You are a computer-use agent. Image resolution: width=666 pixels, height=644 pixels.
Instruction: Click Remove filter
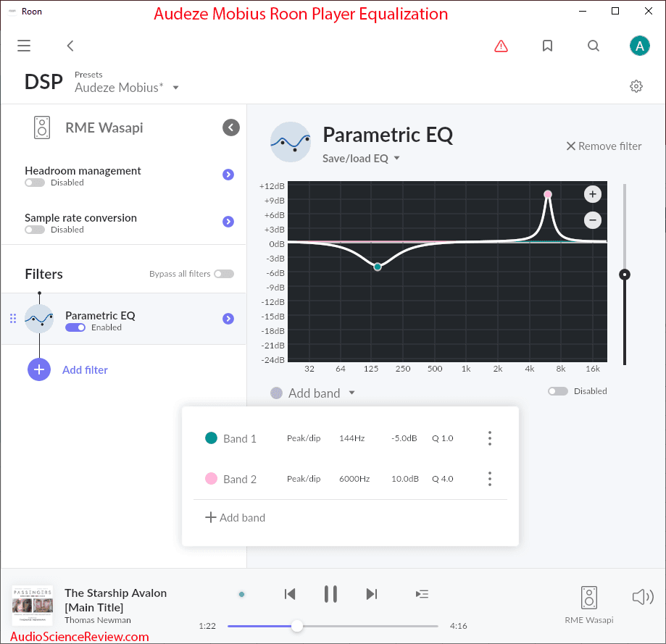coord(604,146)
